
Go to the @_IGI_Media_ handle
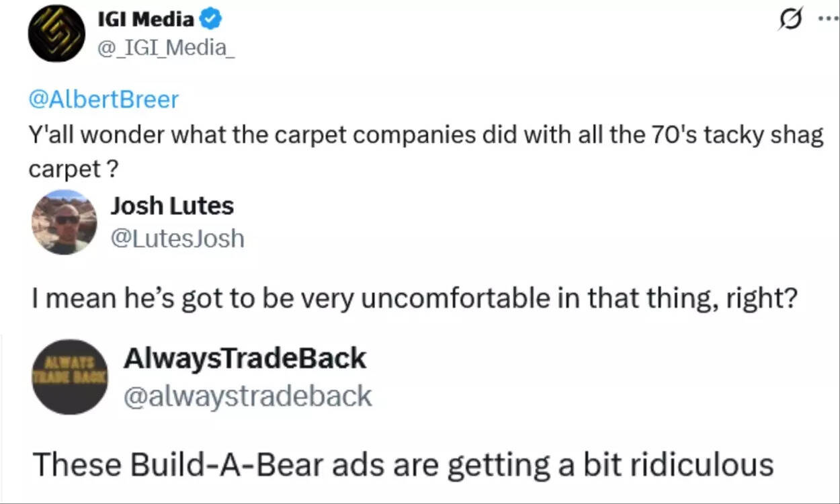click(167, 48)
